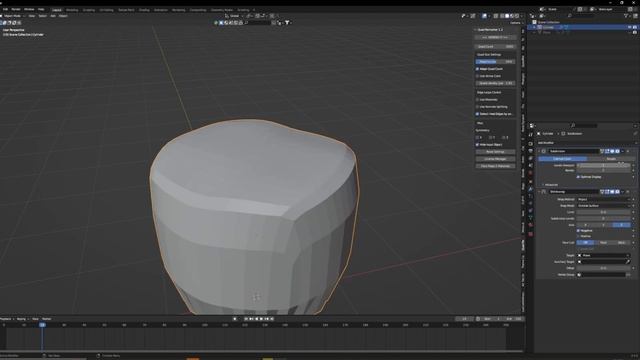Toggle Subdivision modifier viewport display icon
The image size is (640, 360).
tap(612, 151)
